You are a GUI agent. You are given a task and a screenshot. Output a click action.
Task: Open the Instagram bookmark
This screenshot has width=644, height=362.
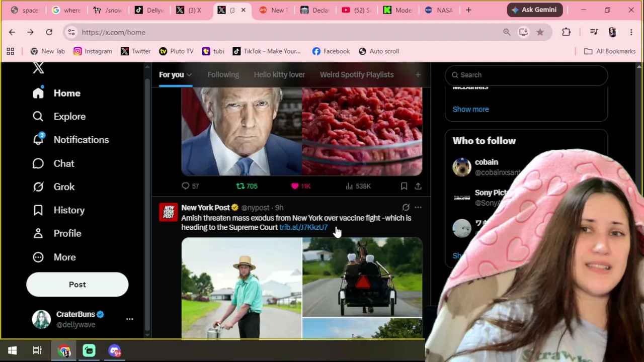click(93, 51)
